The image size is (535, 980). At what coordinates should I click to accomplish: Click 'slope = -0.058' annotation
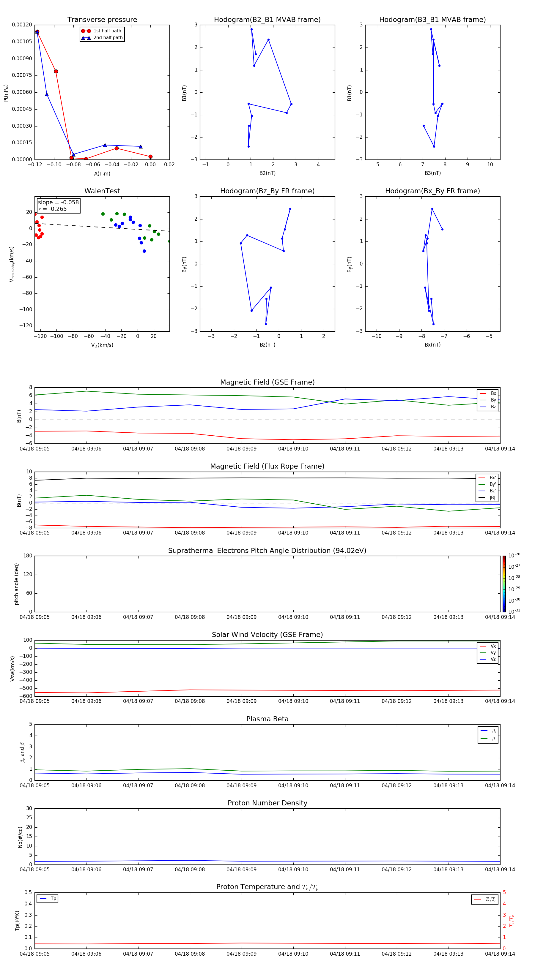(x=58, y=203)
